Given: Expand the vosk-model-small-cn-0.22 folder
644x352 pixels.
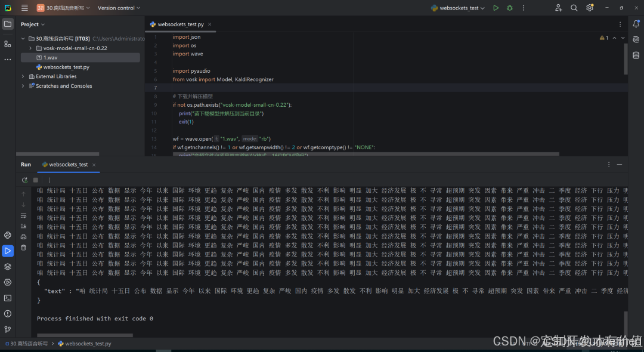Looking at the screenshot, I should [x=30, y=48].
